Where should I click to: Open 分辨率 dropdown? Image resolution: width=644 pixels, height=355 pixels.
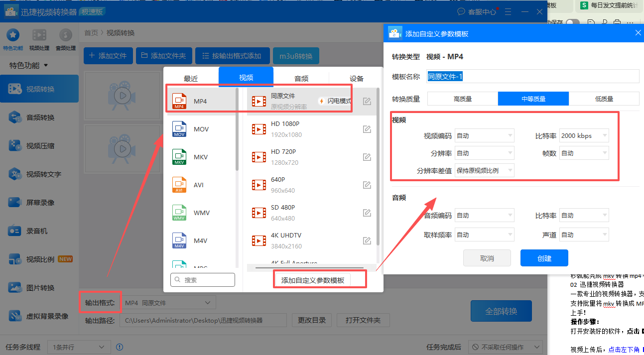coord(485,153)
